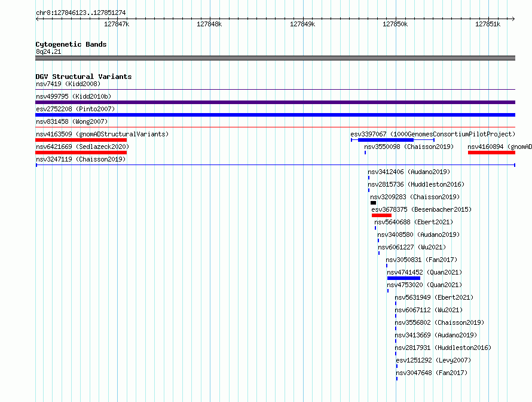
Task: Select the nsv4160894 red variant bar
Action: (491, 153)
